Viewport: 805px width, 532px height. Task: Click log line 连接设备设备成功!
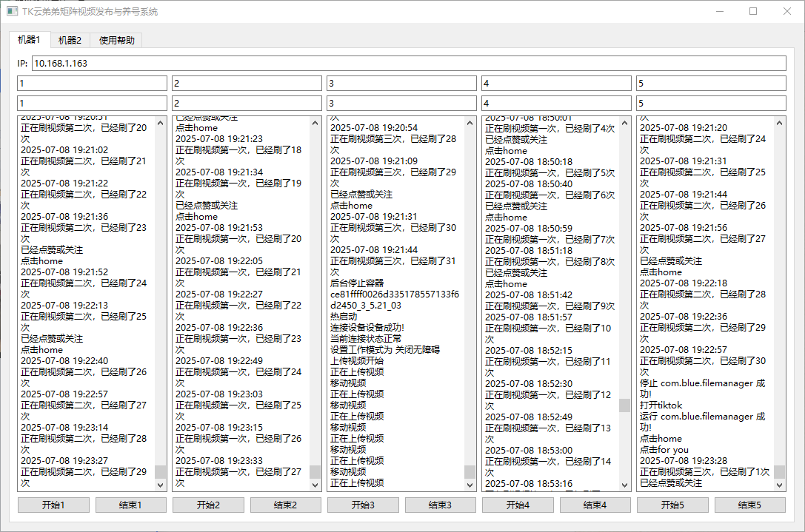coord(367,327)
